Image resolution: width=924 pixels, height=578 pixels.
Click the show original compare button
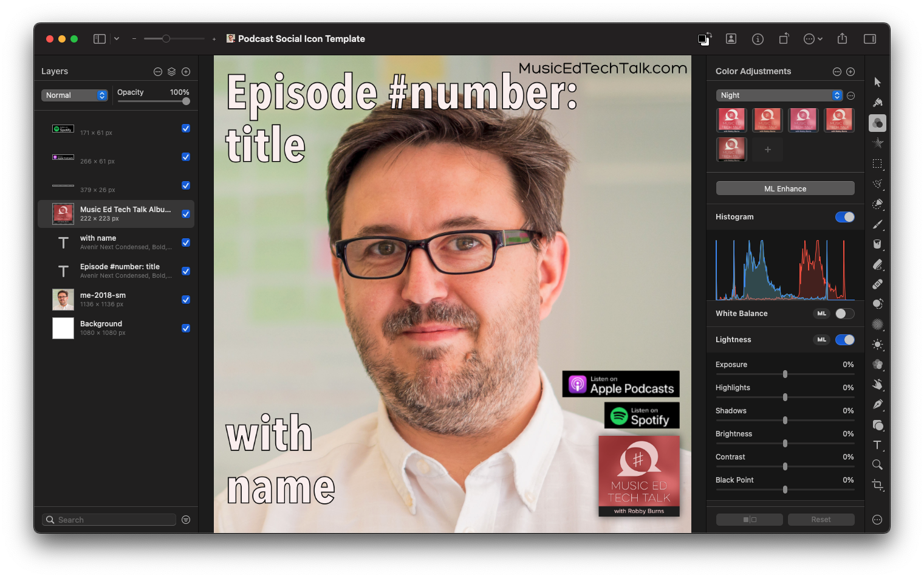(x=750, y=520)
